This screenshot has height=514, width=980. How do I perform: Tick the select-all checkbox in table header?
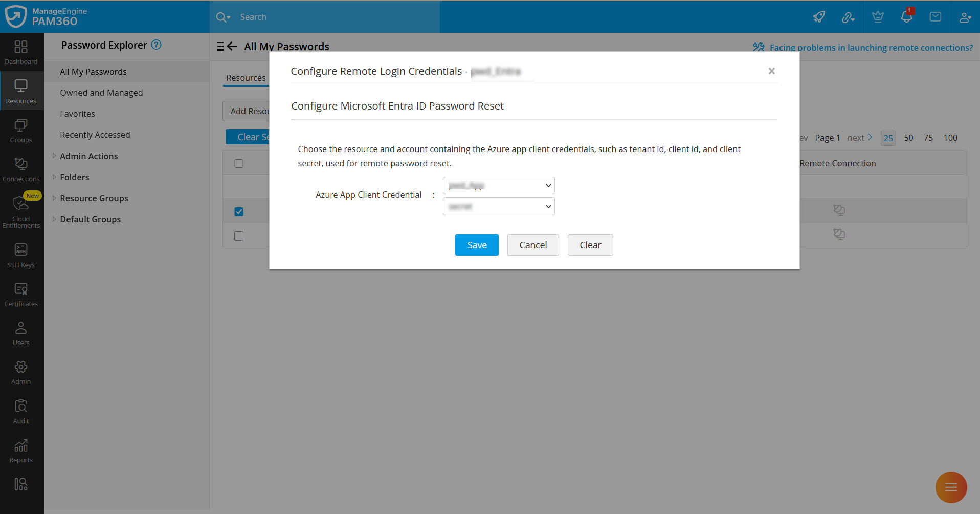pos(239,163)
